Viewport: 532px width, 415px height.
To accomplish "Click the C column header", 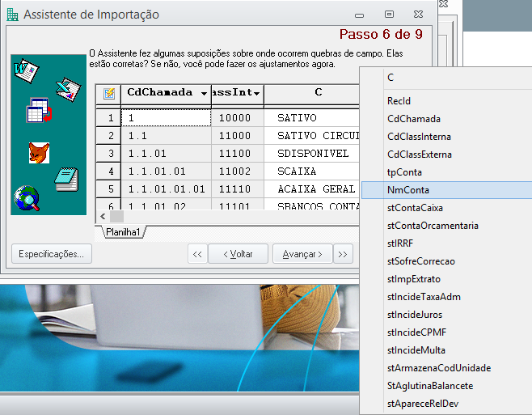I will pyautogui.click(x=311, y=93).
